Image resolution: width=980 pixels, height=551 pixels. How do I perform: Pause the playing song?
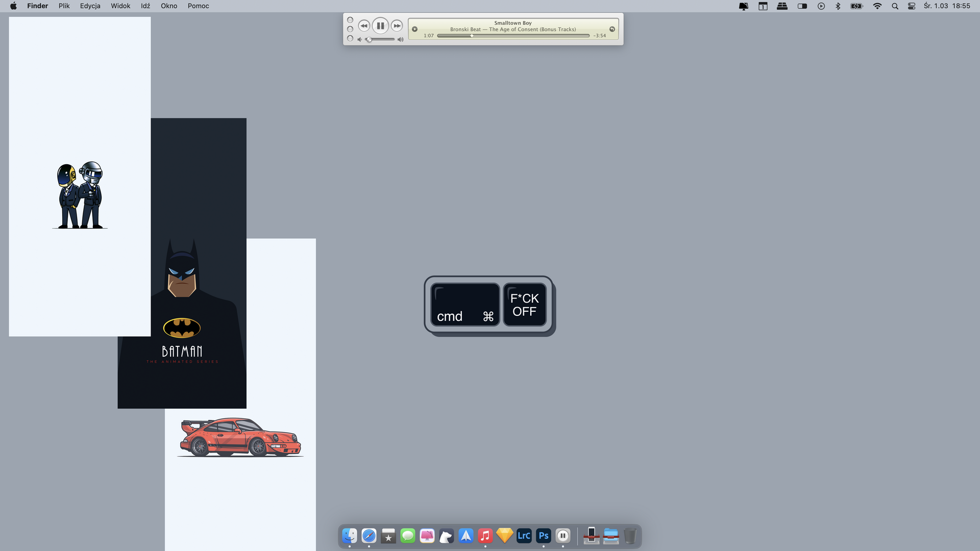point(380,26)
